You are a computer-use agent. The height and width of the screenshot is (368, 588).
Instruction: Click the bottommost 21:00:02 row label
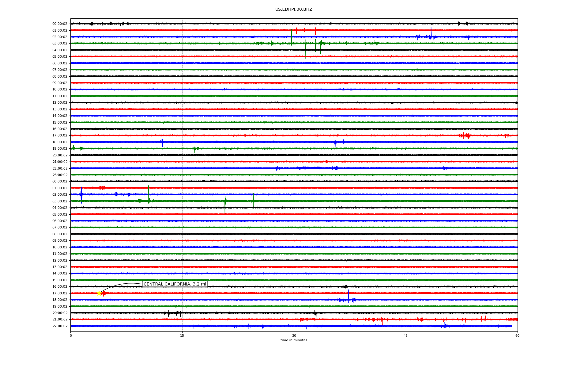coord(60,319)
